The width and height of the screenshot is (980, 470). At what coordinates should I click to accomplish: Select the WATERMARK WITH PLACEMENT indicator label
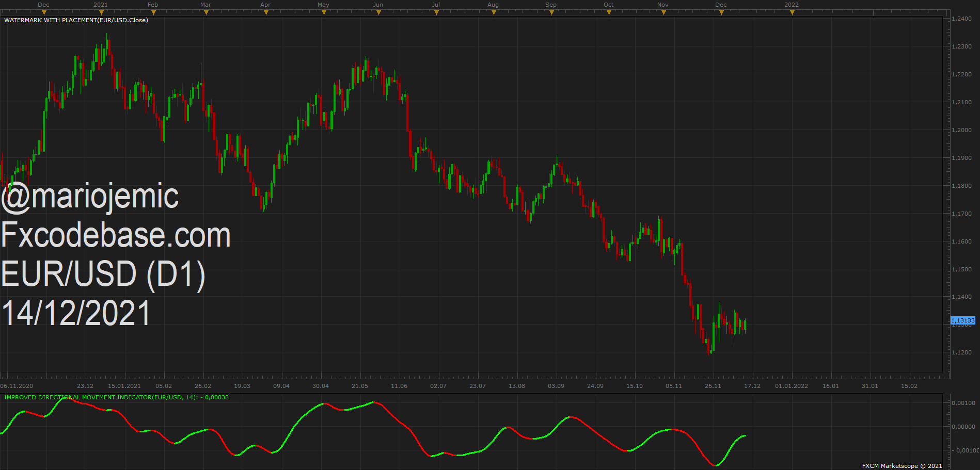click(x=76, y=20)
